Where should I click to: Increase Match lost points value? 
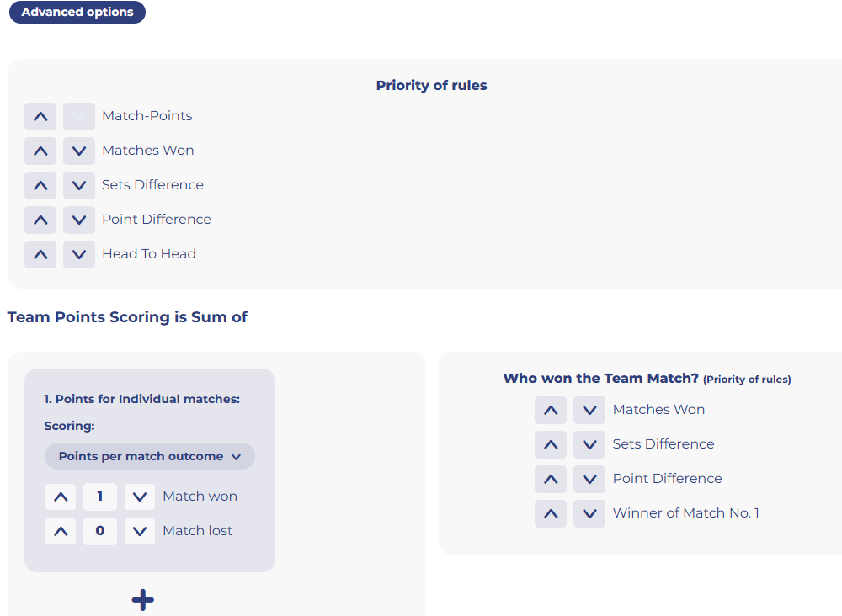pos(61,531)
